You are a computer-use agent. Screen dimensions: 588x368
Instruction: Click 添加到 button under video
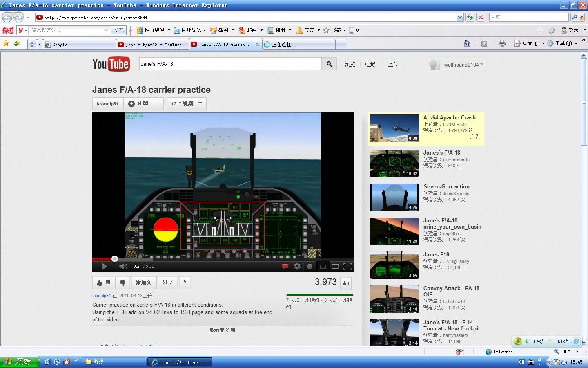(x=144, y=283)
